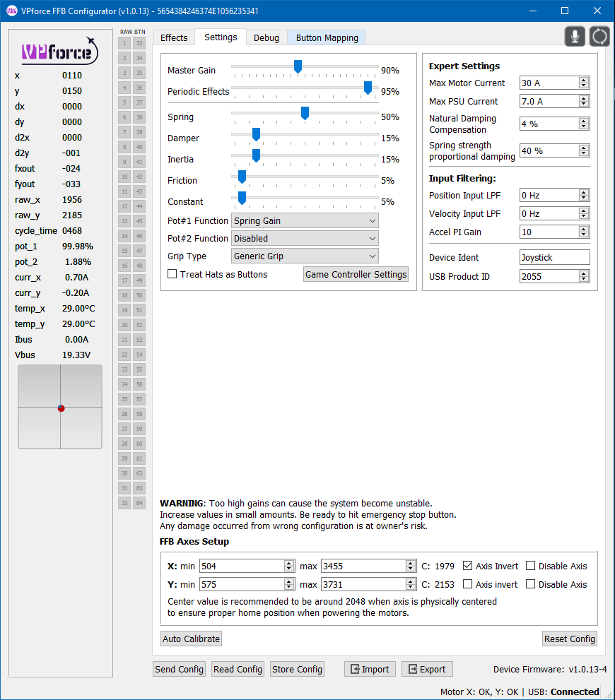Click button indicator number 64
615x700 pixels.
pos(139,503)
